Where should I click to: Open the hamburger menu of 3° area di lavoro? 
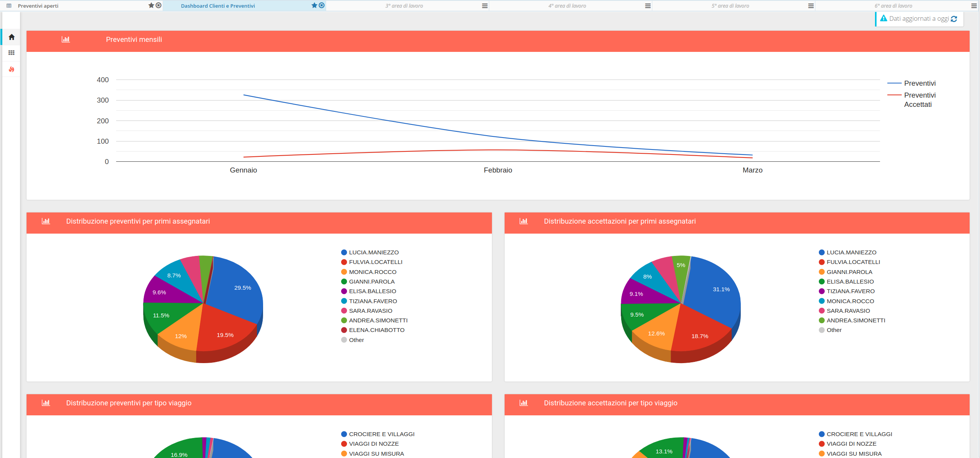[x=485, y=6]
